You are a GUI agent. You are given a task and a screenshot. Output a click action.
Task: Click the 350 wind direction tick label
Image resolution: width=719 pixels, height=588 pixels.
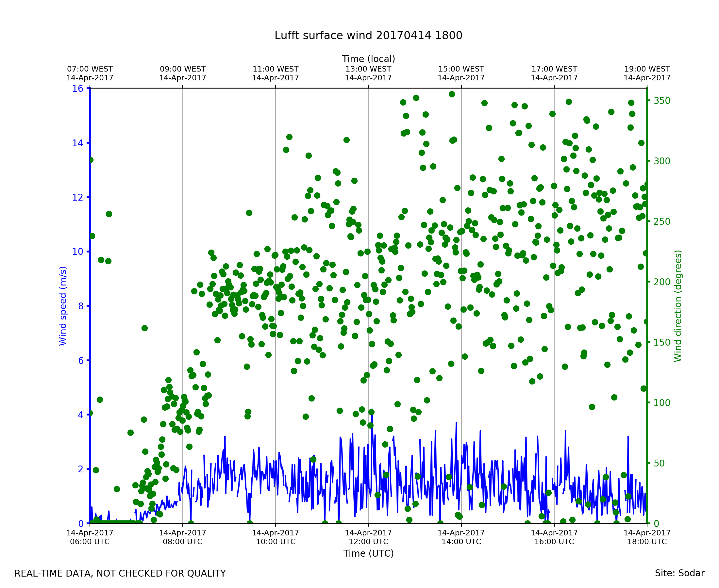pos(662,101)
